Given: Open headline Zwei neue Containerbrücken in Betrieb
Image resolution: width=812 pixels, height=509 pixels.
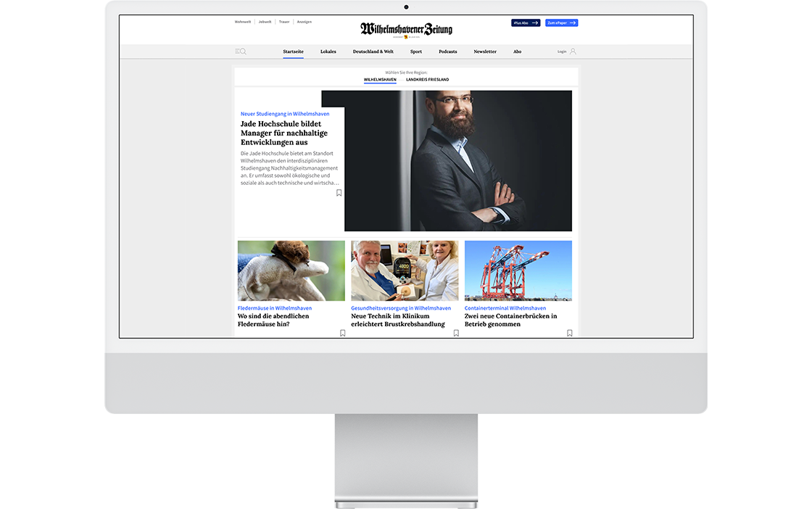Looking at the screenshot, I should coord(510,320).
